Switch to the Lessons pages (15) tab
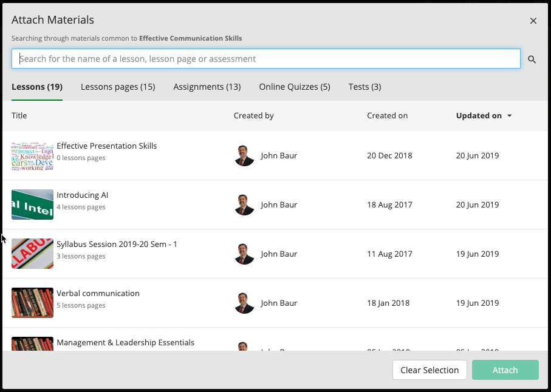Viewport: 551px width, 392px height. 118,87
